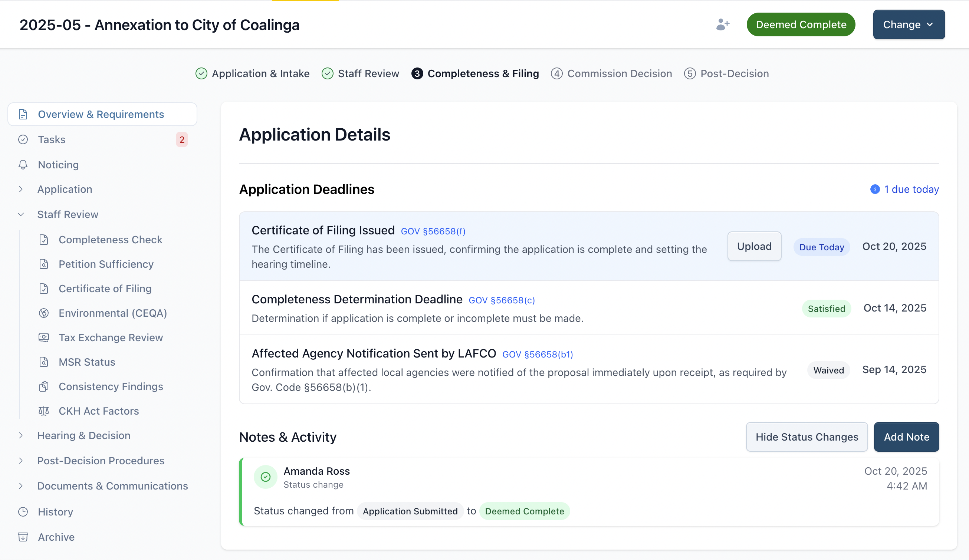The width and height of the screenshot is (969, 560).
Task: Click the info icon beside '1 due today'
Action: (x=875, y=190)
